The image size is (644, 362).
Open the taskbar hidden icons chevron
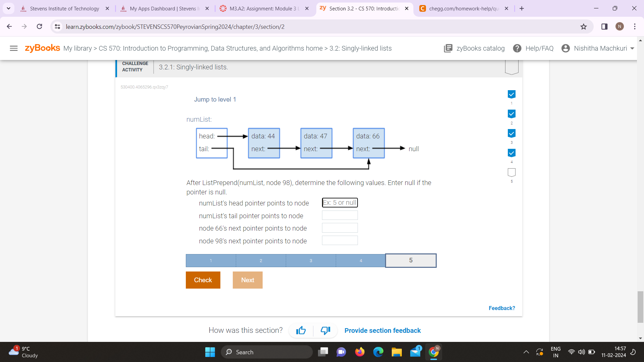click(x=526, y=352)
